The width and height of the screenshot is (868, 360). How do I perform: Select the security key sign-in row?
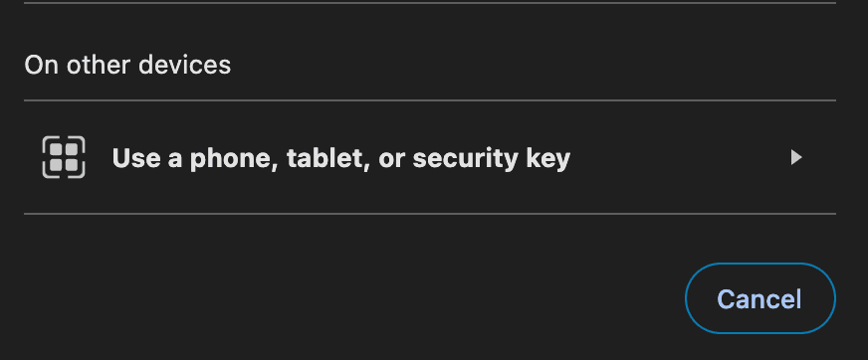[430, 157]
